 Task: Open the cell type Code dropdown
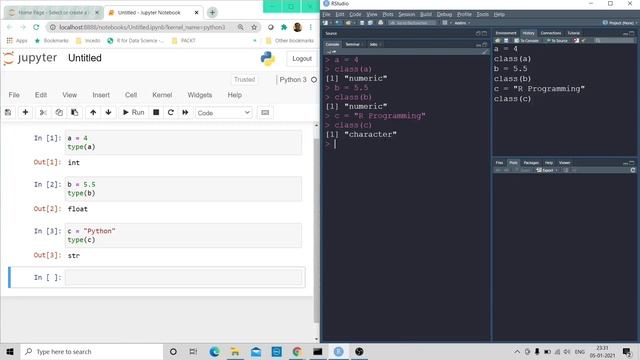224,113
